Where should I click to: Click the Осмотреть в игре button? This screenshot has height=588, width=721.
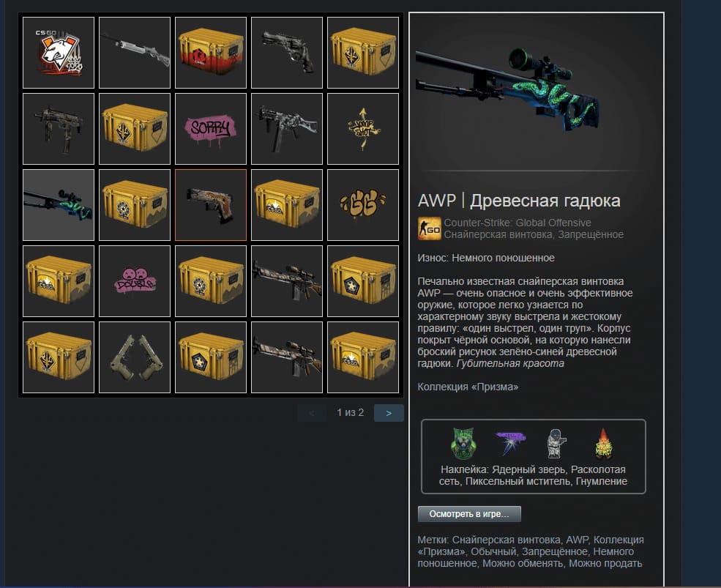pos(469,514)
